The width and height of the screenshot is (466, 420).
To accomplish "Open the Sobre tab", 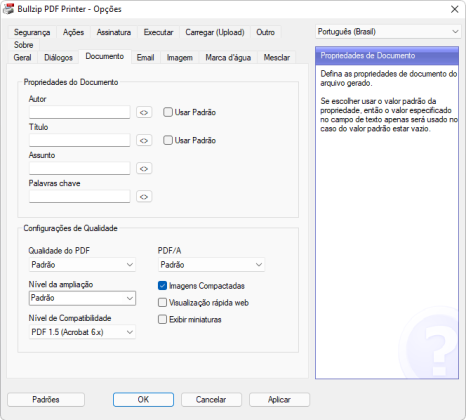I will click(x=23, y=45).
